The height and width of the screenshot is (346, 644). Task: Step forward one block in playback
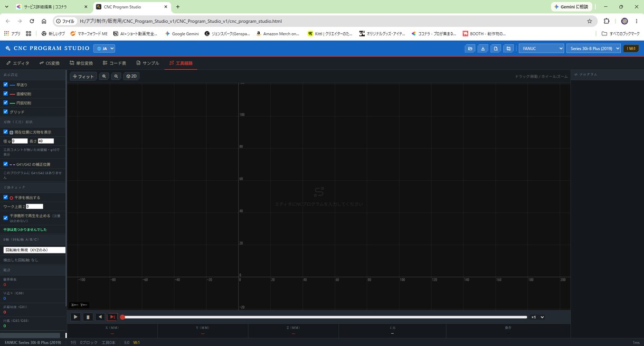click(112, 317)
